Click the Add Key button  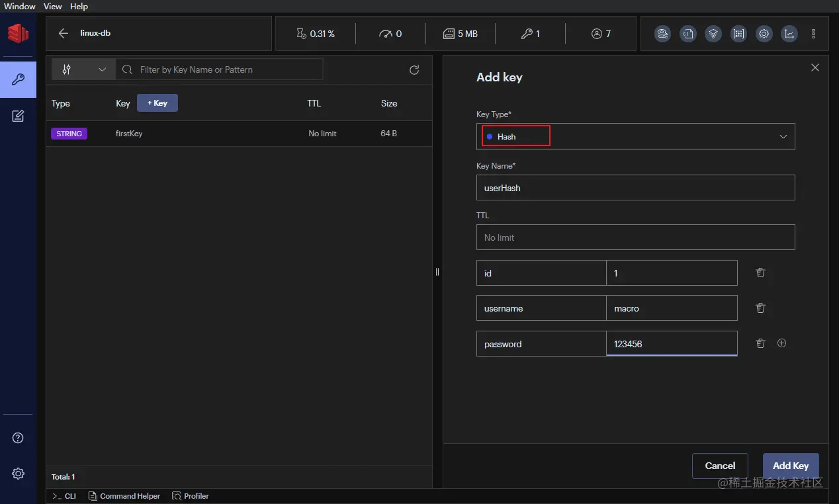click(791, 466)
